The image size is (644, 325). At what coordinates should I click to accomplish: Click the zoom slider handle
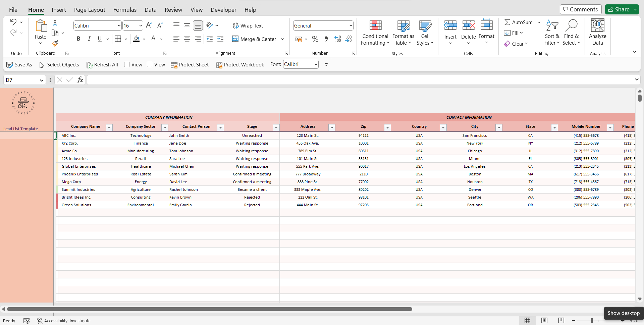coord(592,321)
